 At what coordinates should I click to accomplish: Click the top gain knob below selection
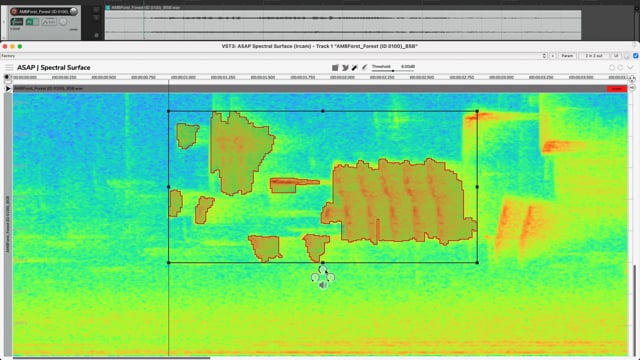(323, 269)
